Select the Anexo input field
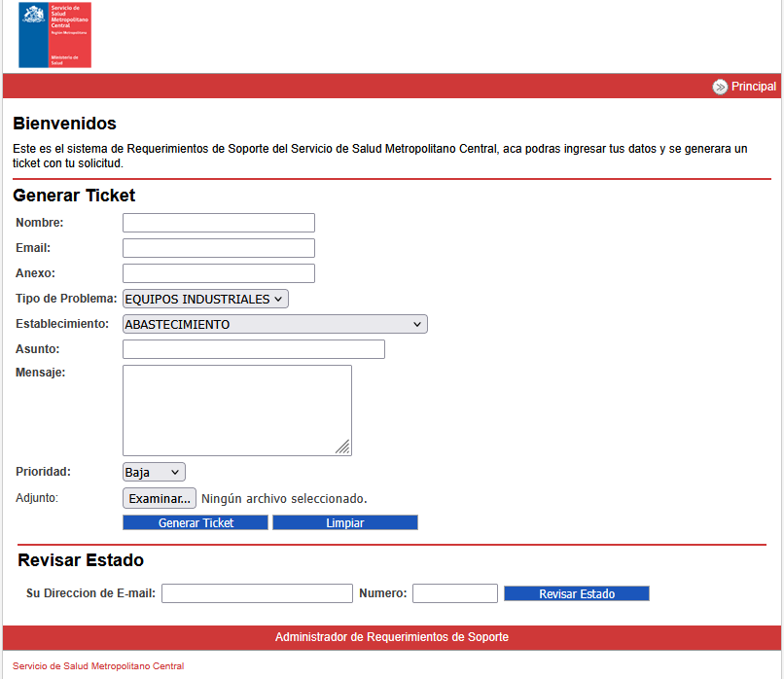Viewport: 784px width, 679px height. tap(218, 273)
